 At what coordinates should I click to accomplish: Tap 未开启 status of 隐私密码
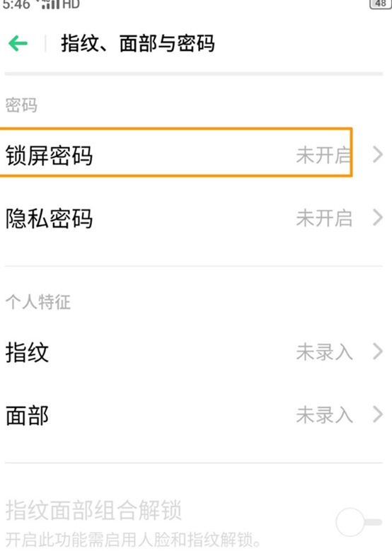[324, 219]
